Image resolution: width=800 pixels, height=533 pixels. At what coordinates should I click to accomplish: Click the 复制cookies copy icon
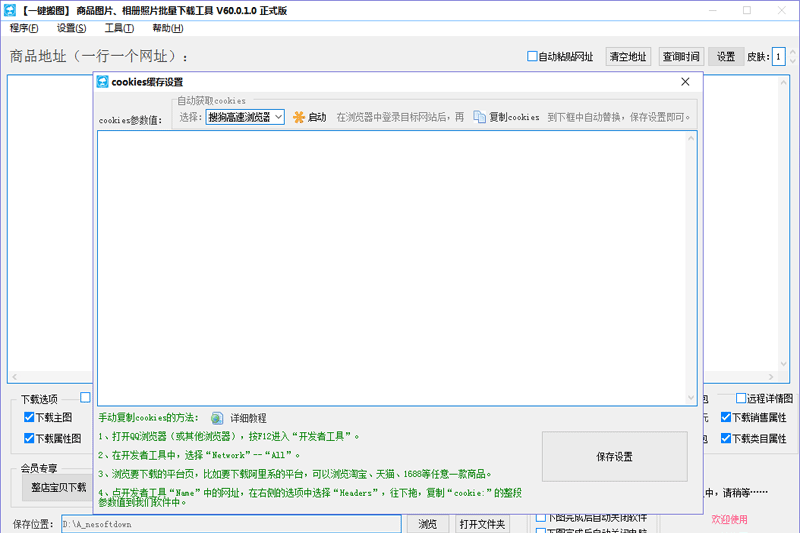[479, 117]
